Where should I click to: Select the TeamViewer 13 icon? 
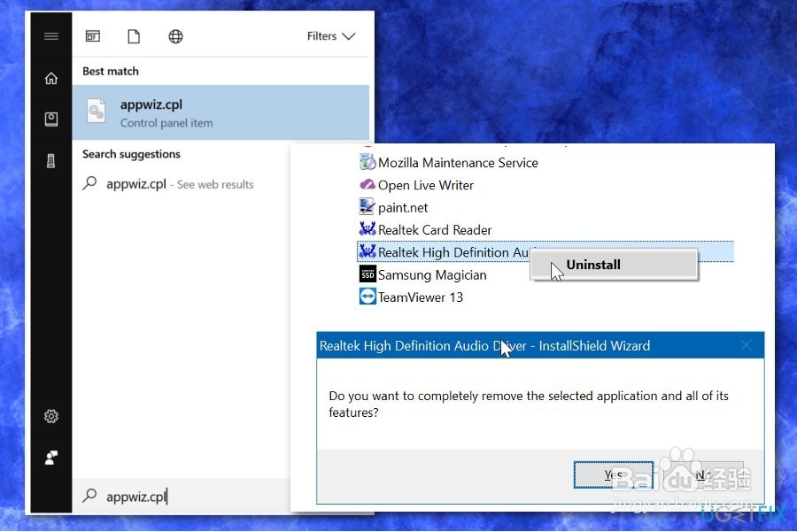367,297
